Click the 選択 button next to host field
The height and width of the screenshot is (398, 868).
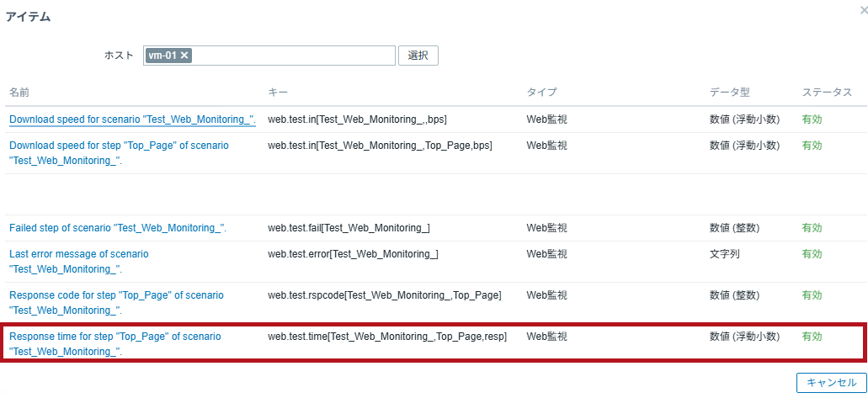(418, 56)
